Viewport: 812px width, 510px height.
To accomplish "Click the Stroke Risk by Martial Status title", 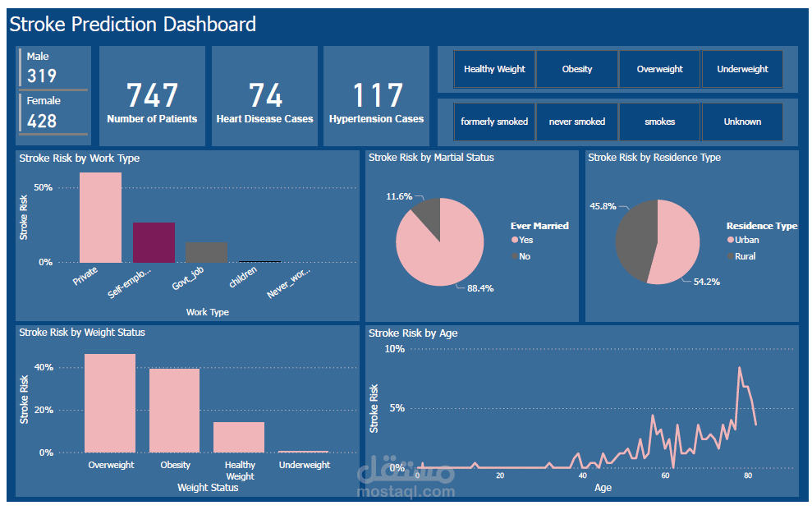I will [431, 158].
